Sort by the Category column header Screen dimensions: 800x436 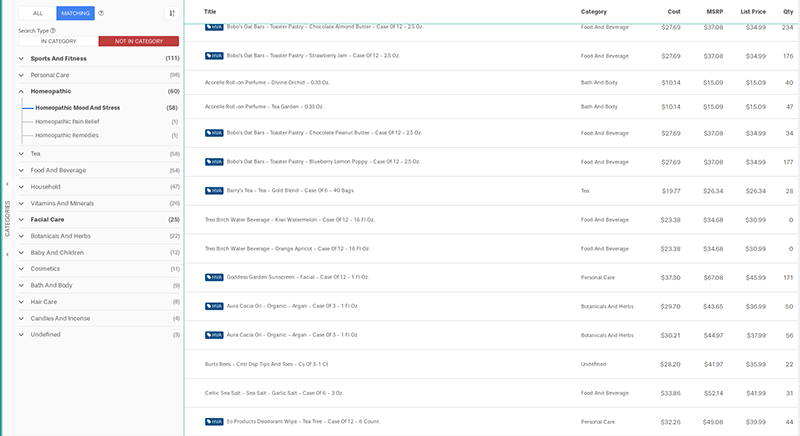pyautogui.click(x=594, y=11)
